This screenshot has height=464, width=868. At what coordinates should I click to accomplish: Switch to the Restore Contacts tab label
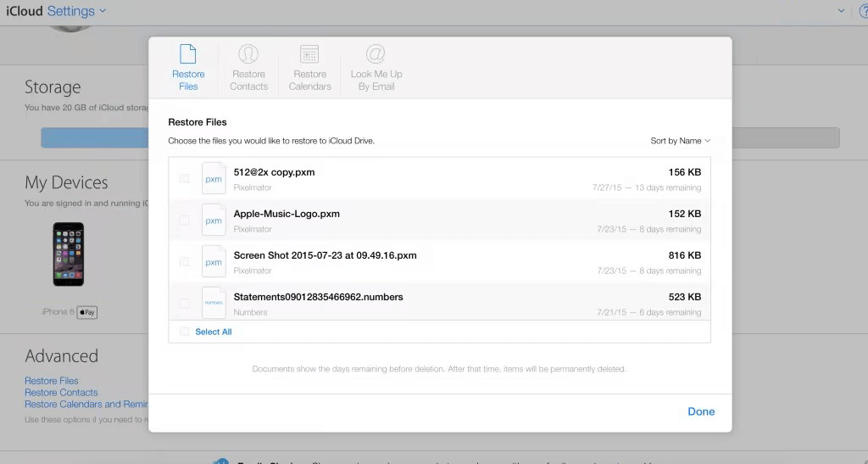(248, 81)
